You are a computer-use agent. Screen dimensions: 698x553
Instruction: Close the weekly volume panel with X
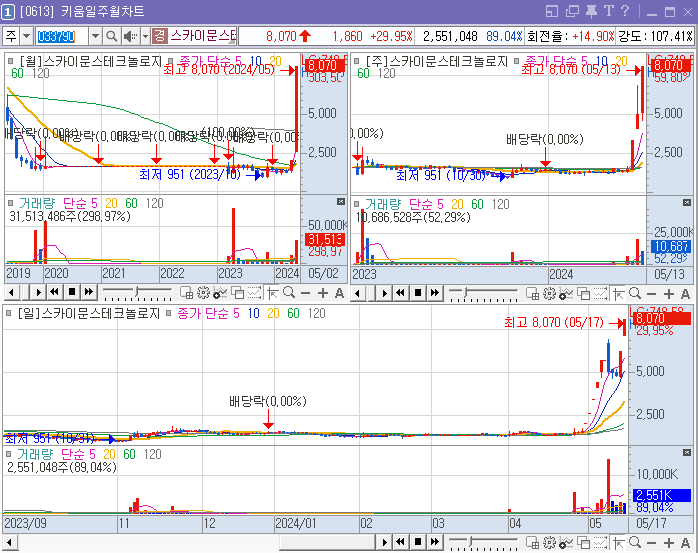(x=687, y=203)
